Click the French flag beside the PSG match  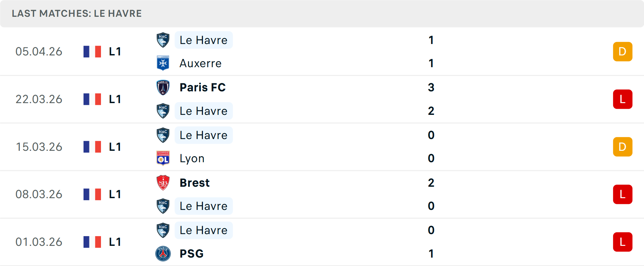click(x=92, y=242)
